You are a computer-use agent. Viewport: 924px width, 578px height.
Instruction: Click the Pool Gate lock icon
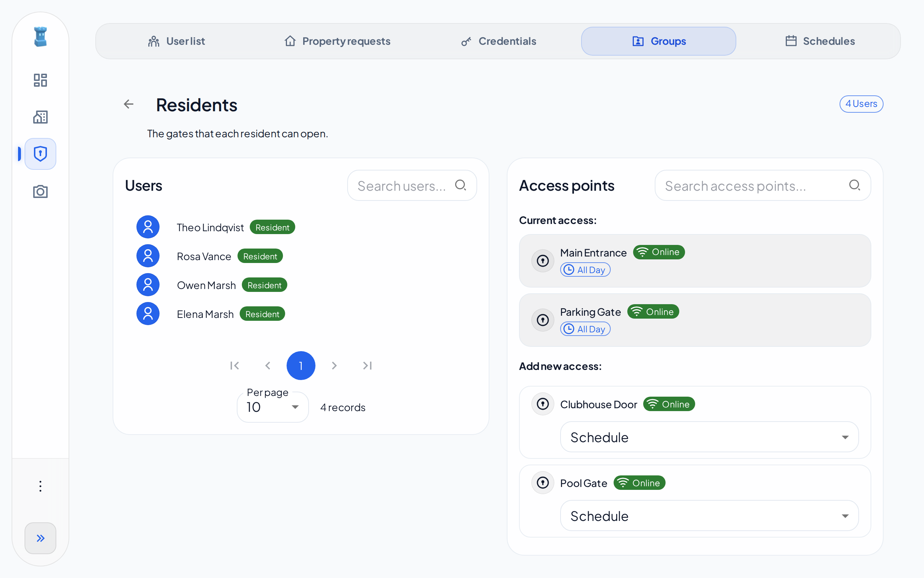542,483
